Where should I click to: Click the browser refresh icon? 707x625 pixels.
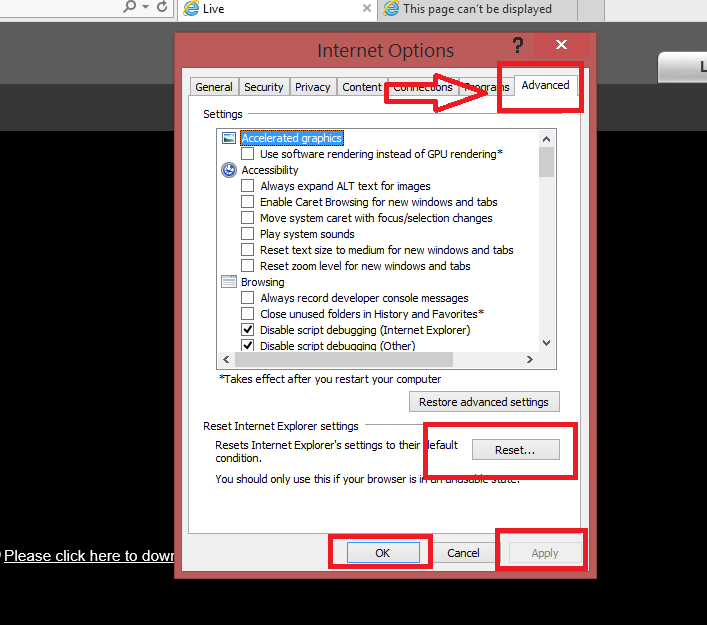(x=162, y=7)
